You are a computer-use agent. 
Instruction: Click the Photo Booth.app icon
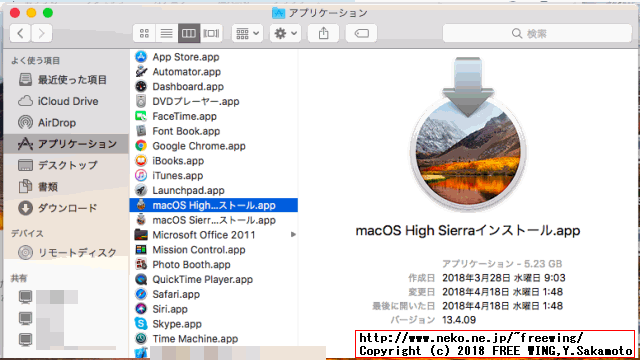pos(141,264)
